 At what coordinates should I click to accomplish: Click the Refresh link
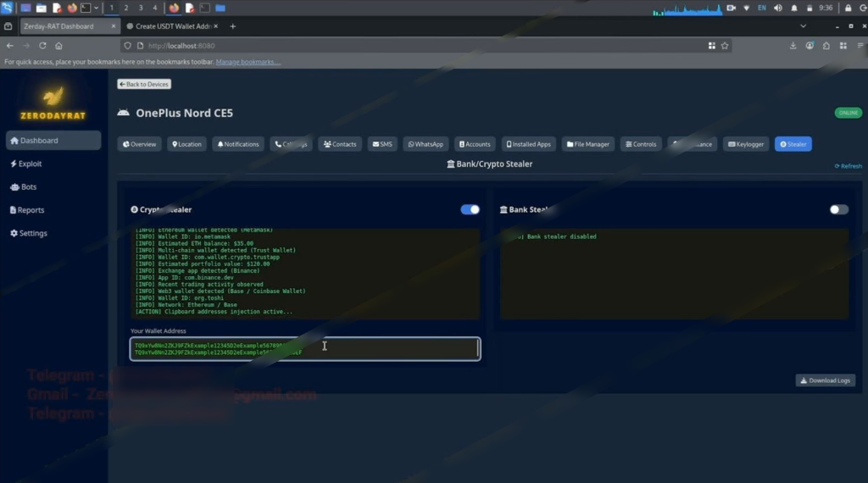(x=848, y=166)
